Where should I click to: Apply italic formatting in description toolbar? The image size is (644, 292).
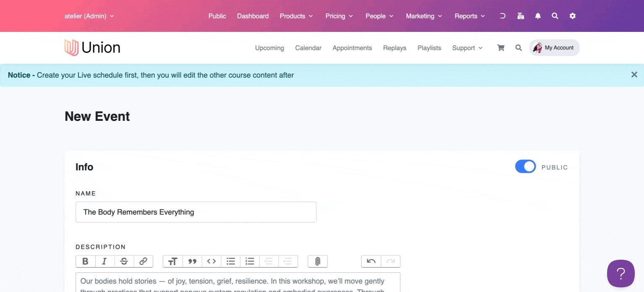click(x=105, y=261)
